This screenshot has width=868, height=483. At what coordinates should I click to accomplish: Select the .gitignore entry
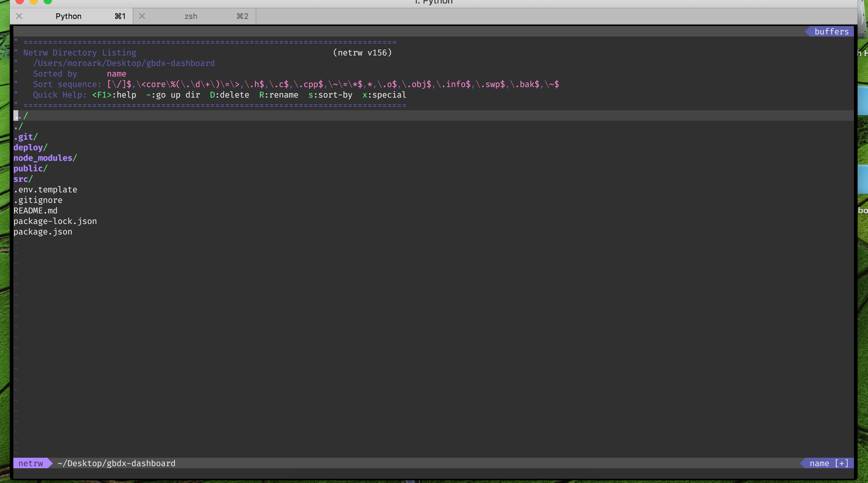coord(38,200)
